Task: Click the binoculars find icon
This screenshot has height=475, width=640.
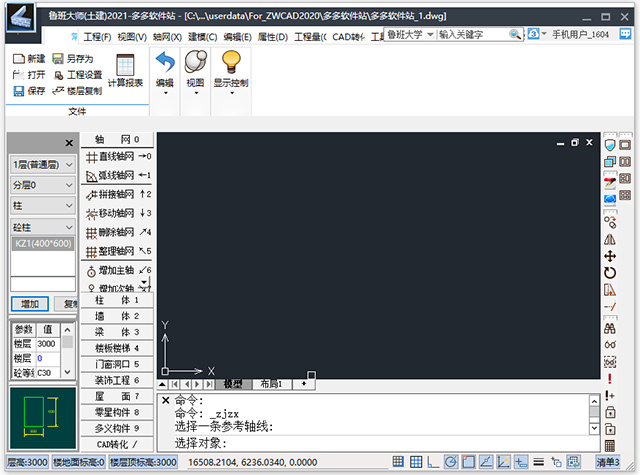Action: (610, 329)
